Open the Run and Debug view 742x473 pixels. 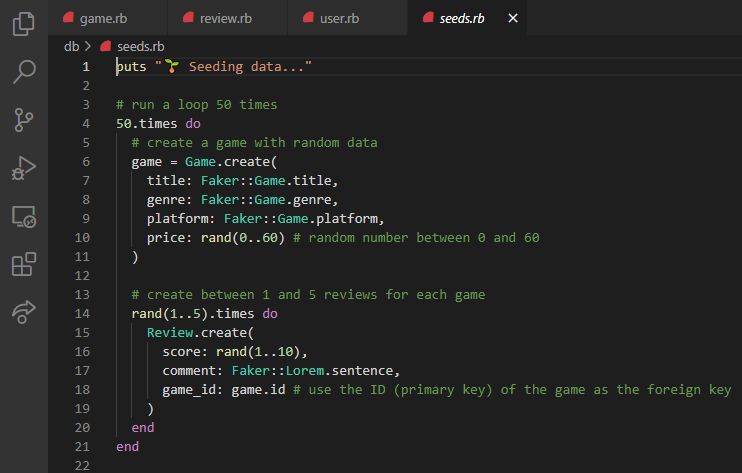tap(24, 168)
